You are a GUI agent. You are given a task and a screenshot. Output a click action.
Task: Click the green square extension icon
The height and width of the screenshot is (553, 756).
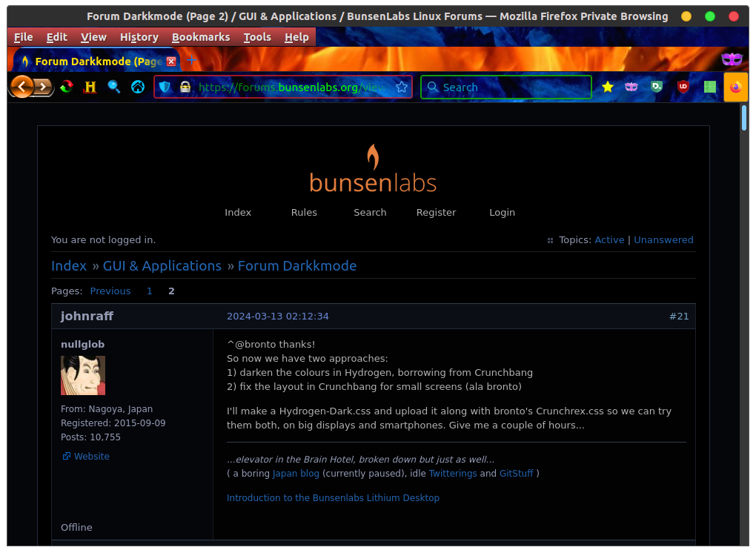point(710,87)
